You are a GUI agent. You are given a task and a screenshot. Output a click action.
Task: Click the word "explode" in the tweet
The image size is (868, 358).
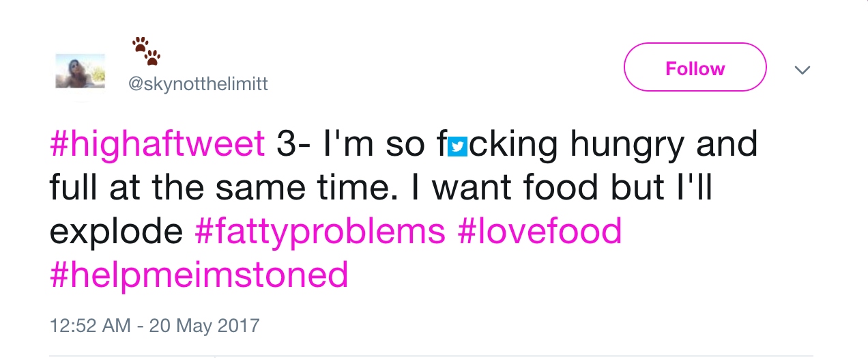(116, 231)
